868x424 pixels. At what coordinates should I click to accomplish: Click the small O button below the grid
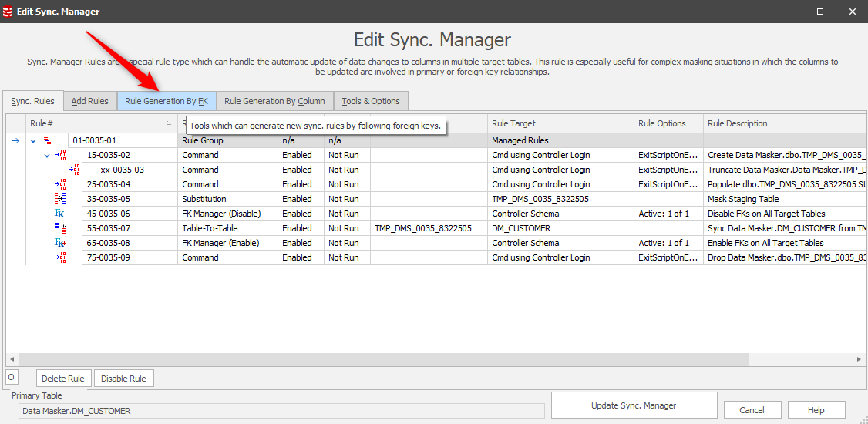pos(12,377)
